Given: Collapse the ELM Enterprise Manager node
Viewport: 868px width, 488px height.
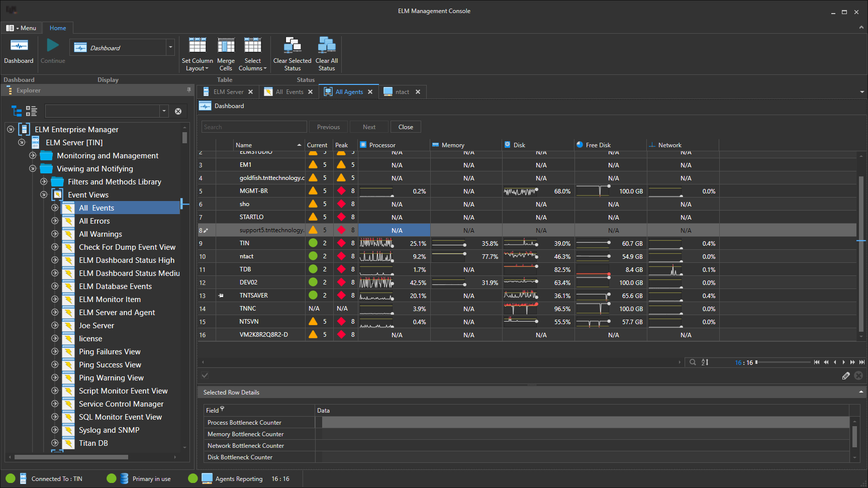Looking at the screenshot, I should coord(11,129).
